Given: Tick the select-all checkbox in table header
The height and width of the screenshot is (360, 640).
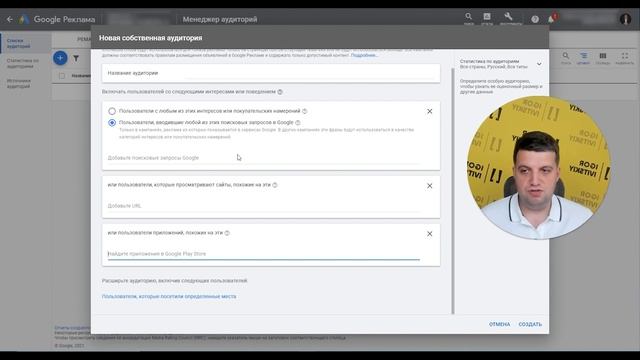Looking at the screenshot, I should (x=62, y=76).
